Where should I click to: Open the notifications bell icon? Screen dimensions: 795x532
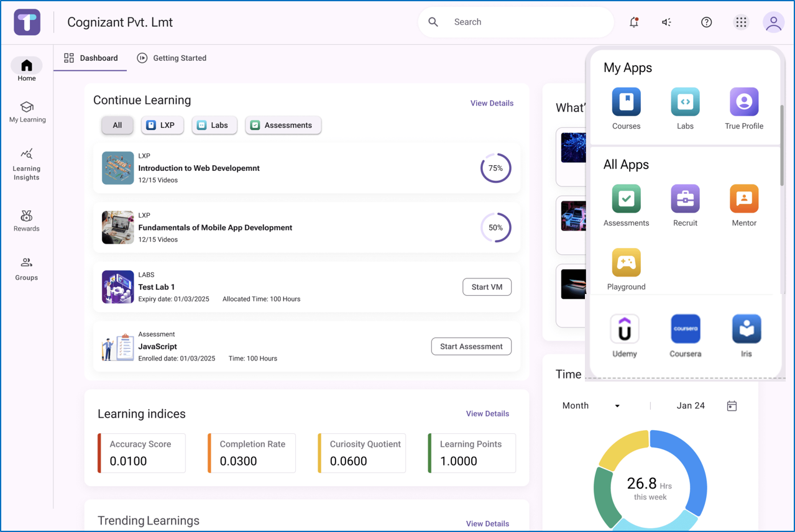point(634,22)
